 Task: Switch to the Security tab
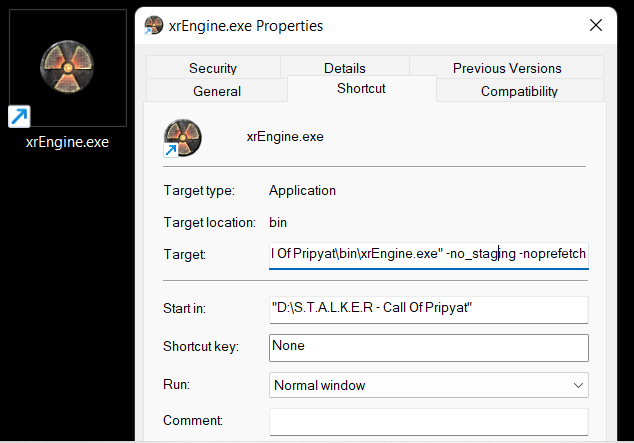point(213,68)
